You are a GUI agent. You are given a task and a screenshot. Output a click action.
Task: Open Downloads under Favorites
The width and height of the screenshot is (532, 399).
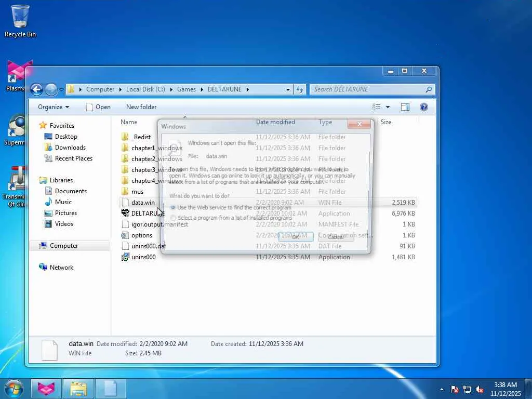coord(65,148)
